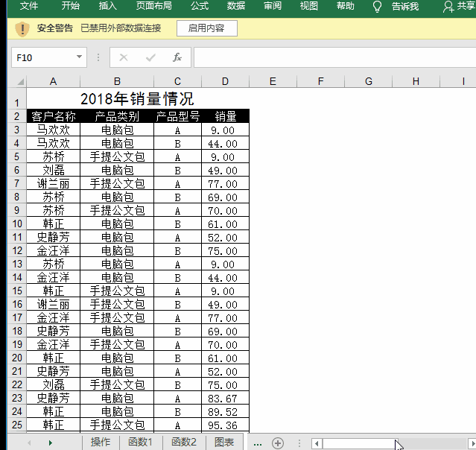
Task: Click the formula bar expand dots handle
Action: pos(98,57)
